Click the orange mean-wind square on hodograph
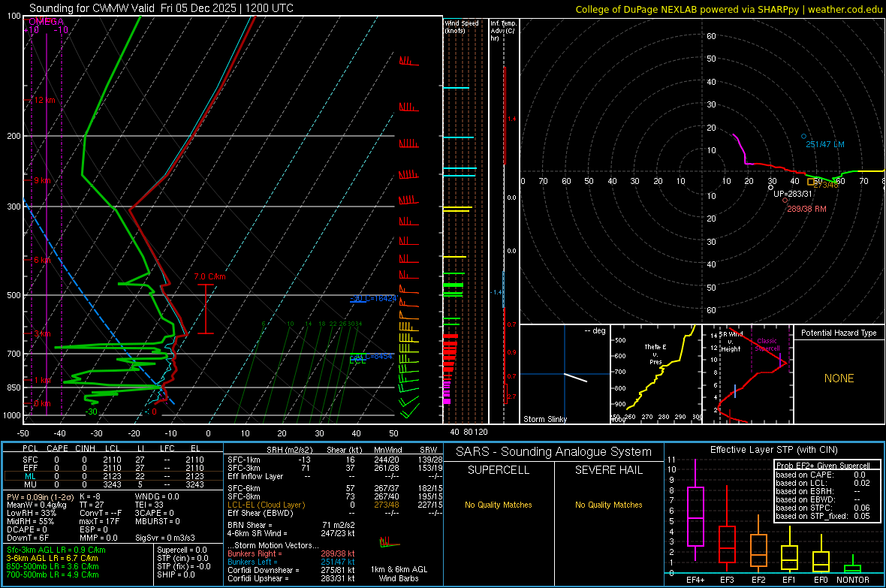Viewport: 886px width, 588px height. 811,182
